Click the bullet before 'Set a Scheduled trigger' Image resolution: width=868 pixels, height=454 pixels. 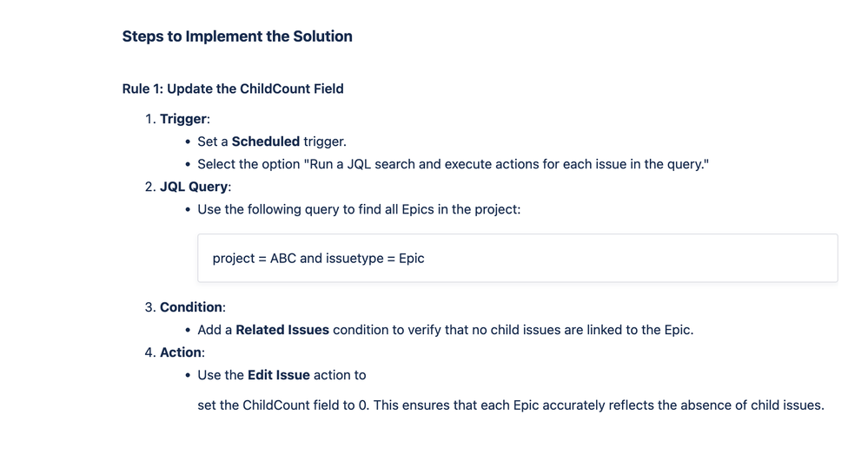click(188, 142)
